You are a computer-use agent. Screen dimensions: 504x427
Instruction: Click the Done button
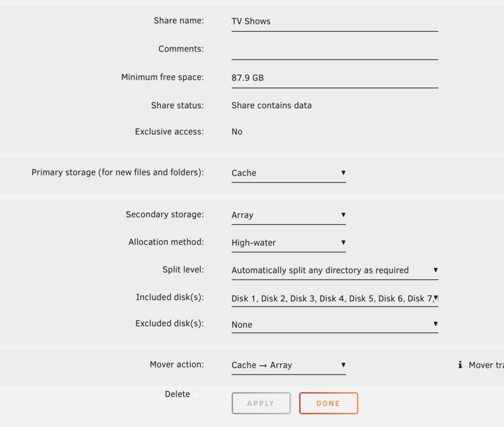point(328,403)
